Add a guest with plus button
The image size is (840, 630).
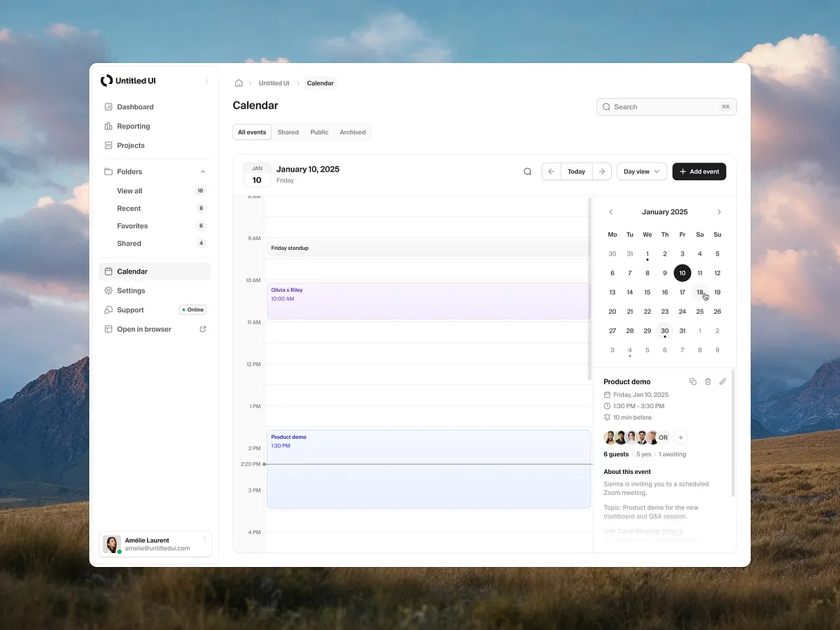pos(680,437)
